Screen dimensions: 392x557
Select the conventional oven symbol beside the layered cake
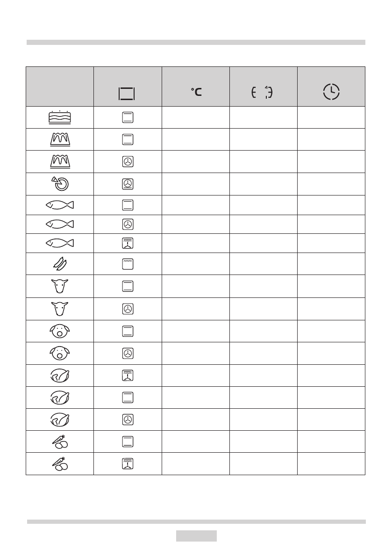point(128,117)
